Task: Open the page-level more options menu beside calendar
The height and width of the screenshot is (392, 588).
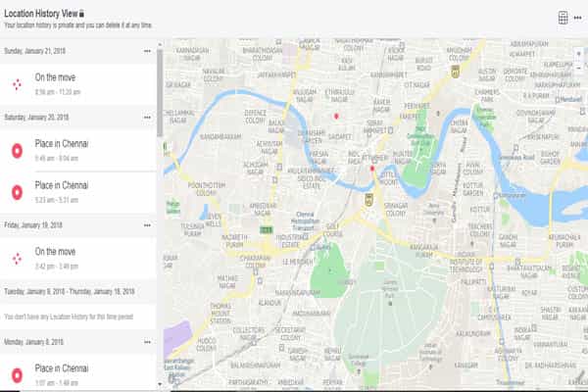Action: coord(577,18)
